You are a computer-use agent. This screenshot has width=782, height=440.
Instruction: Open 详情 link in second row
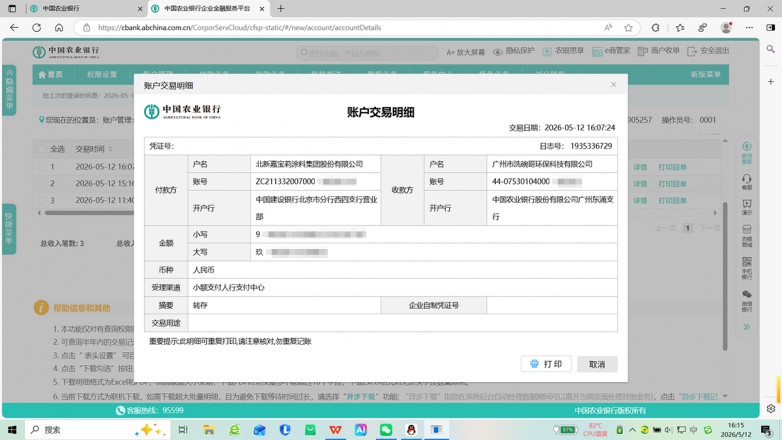coord(640,184)
